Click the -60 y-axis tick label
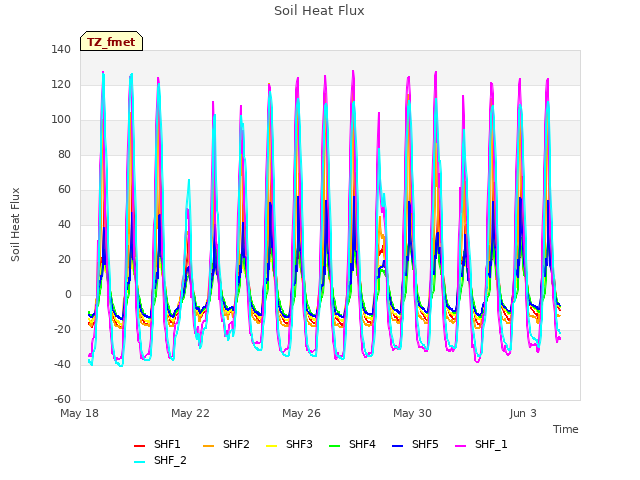640x480 pixels. point(62,400)
